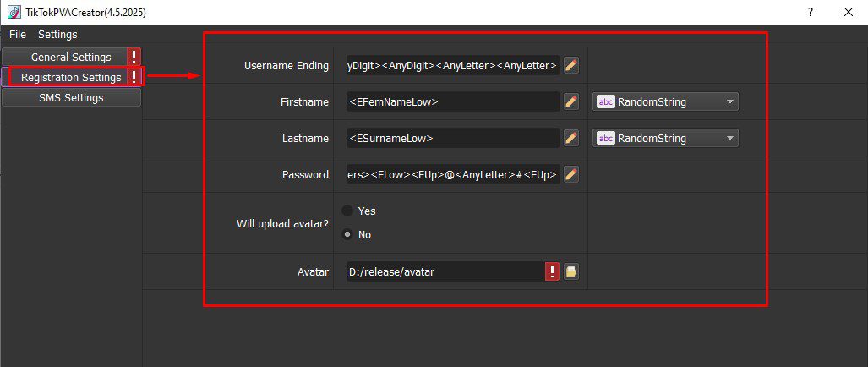
Task: Switch to Registration Settings tab
Action: [71, 78]
